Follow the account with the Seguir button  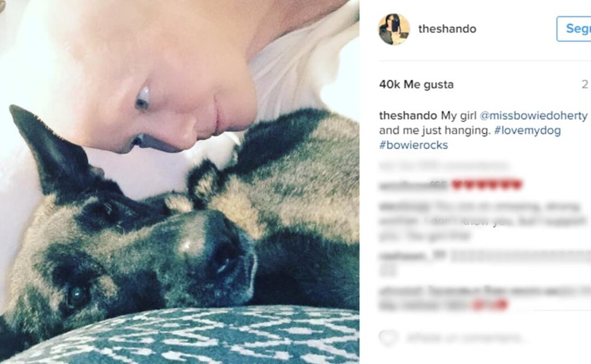click(574, 28)
